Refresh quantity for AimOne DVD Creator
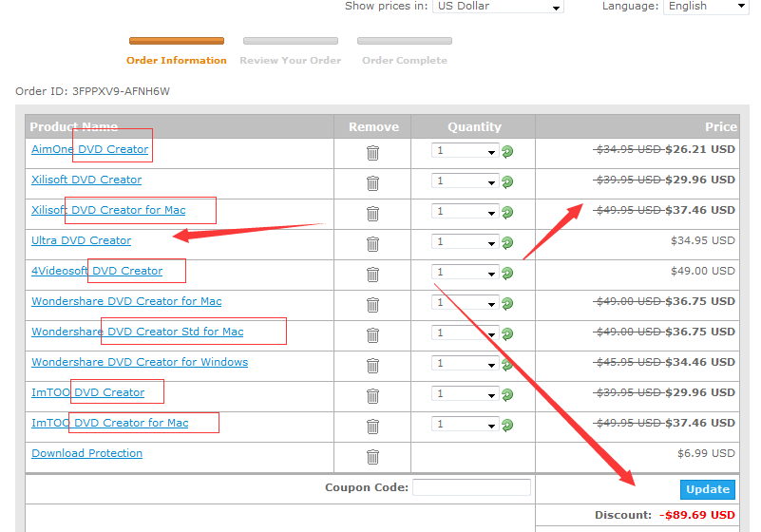The image size is (761, 532). click(507, 152)
